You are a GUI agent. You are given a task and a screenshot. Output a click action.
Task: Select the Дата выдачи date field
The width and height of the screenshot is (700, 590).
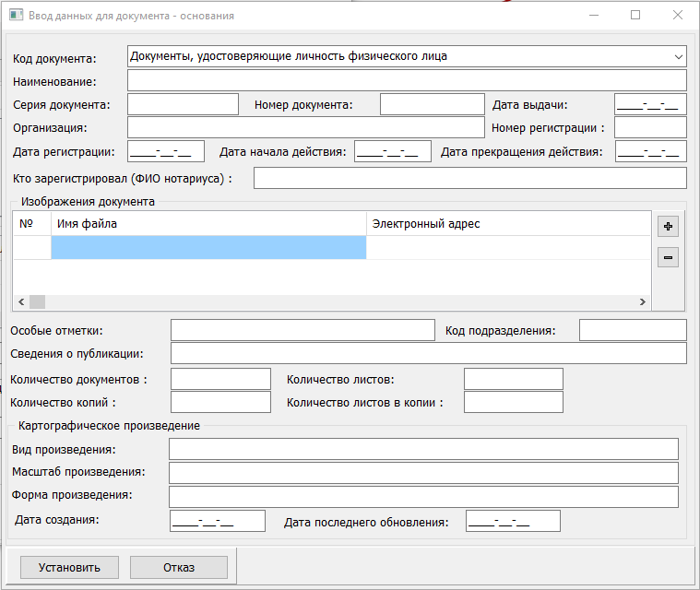coord(650,104)
